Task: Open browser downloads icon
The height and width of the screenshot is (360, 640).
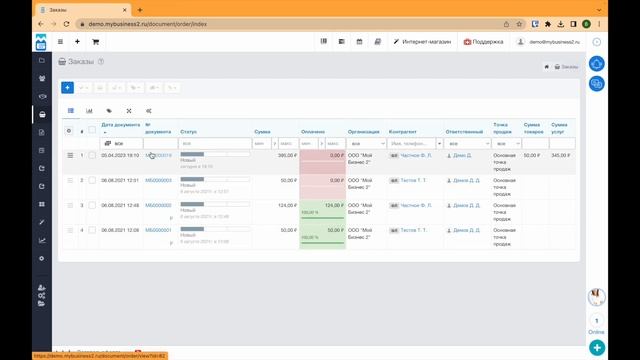Action: point(560,24)
